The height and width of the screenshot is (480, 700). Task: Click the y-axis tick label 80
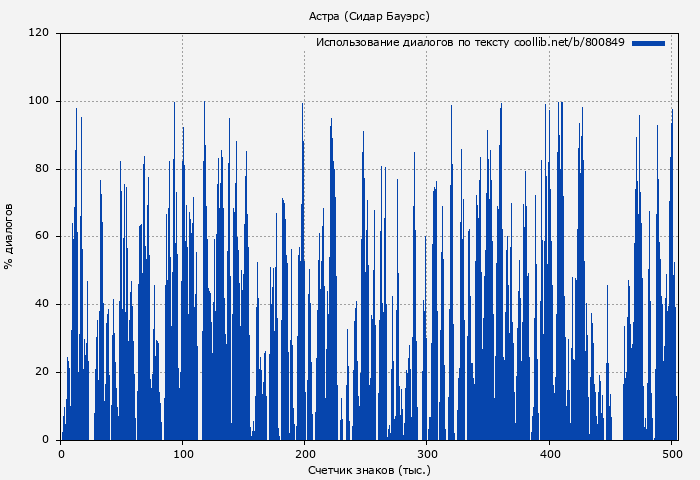coord(42,169)
